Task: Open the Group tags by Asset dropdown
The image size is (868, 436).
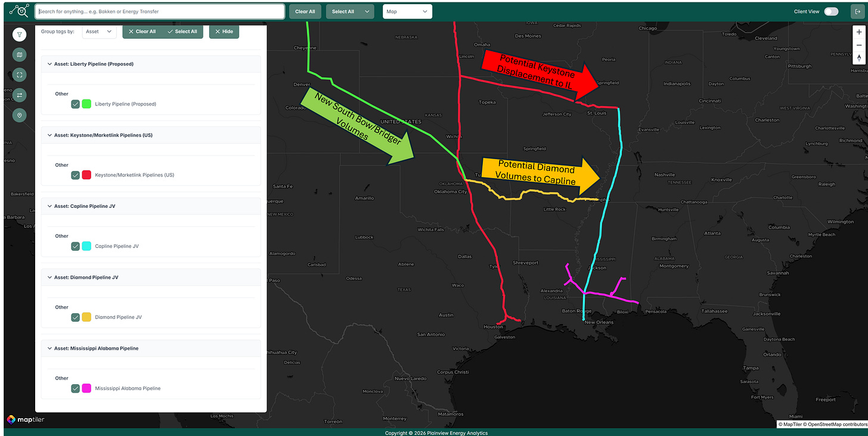Action: point(99,32)
